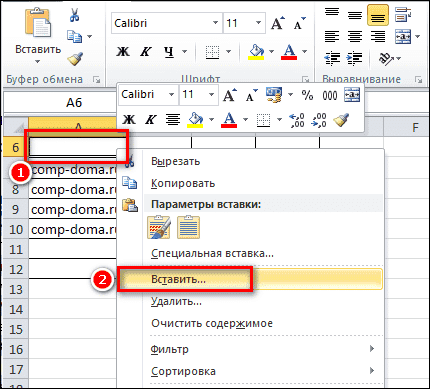
Task: Increase indent in the ribbon
Action: [x=354, y=58]
